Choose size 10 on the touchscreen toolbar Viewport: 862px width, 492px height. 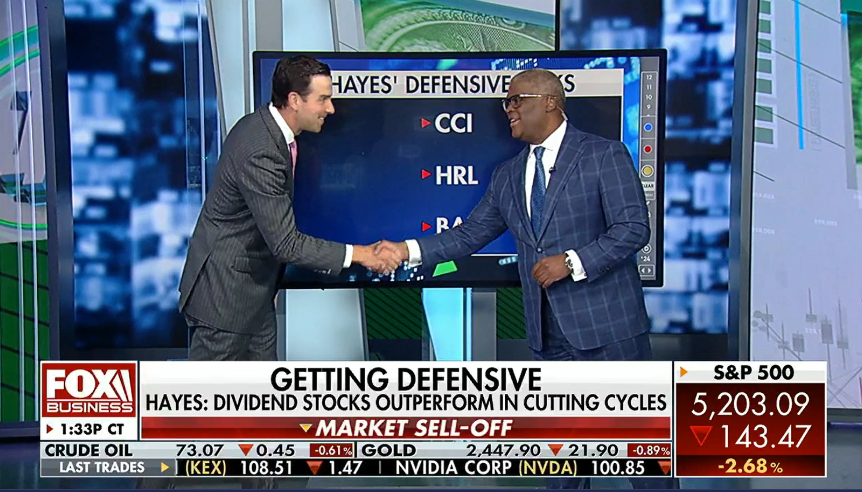click(649, 97)
